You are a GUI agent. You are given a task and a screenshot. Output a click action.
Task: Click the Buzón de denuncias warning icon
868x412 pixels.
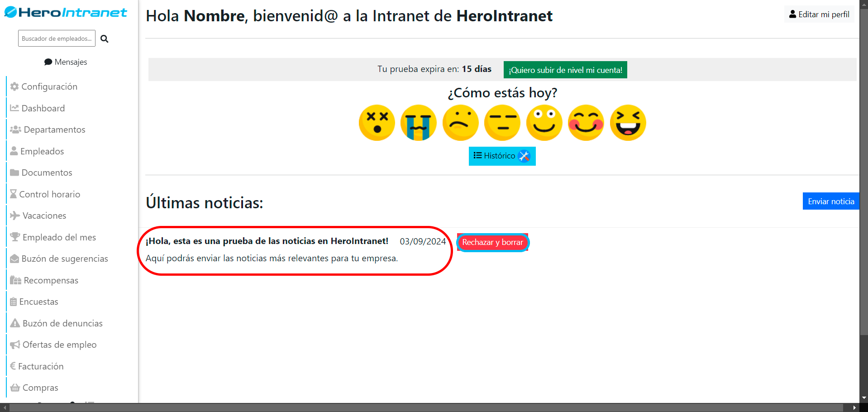click(x=15, y=323)
